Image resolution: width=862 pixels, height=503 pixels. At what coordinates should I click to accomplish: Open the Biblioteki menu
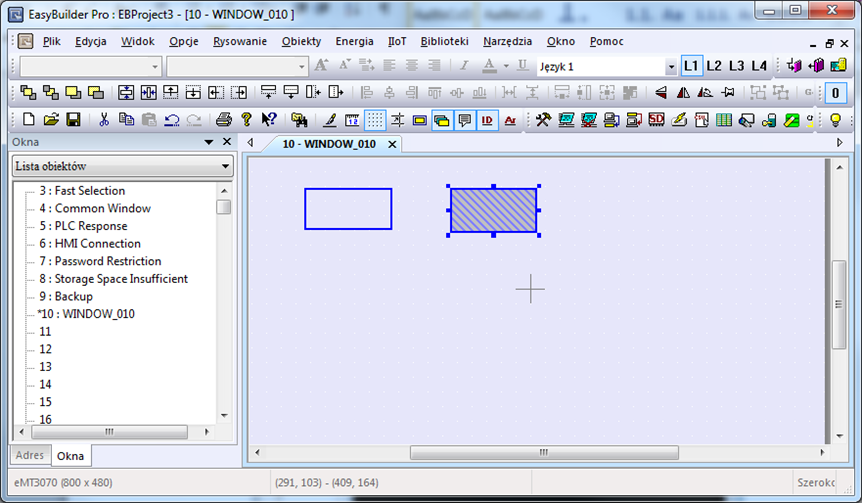point(444,41)
